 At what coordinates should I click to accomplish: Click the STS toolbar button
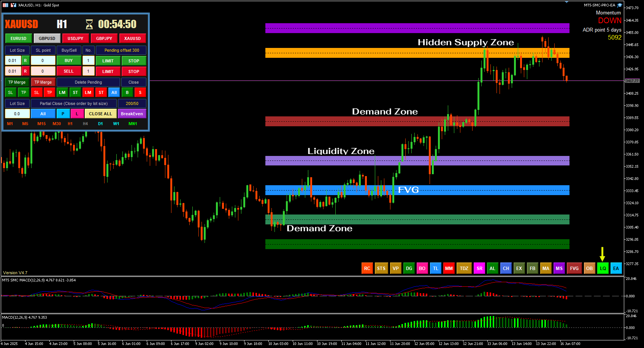click(381, 268)
